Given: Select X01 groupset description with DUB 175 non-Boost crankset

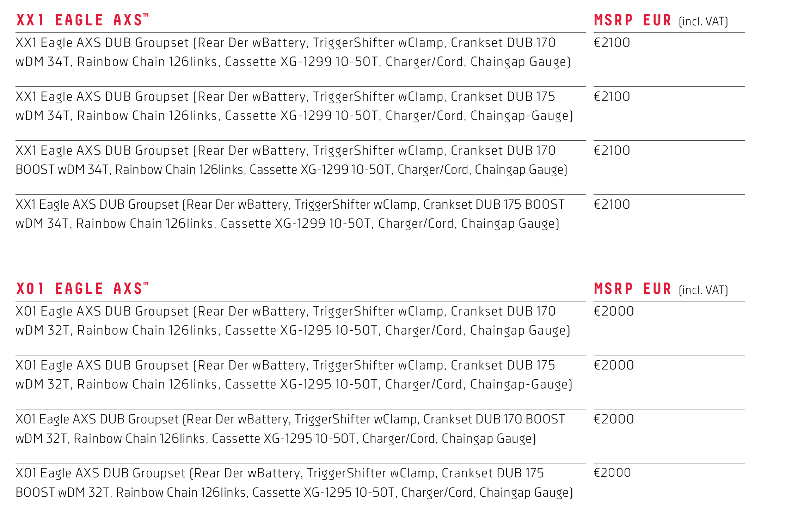Looking at the screenshot, I should (x=294, y=375).
